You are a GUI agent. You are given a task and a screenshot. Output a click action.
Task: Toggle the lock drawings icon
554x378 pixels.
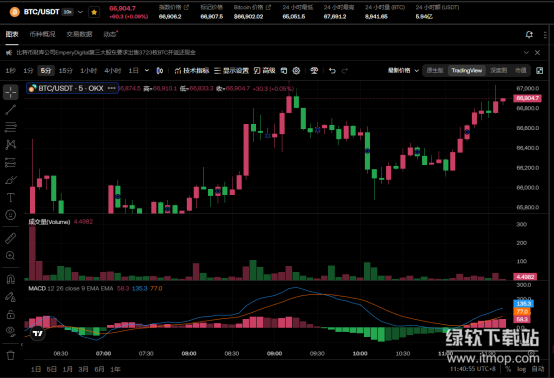pyautogui.click(x=11, y=314)
